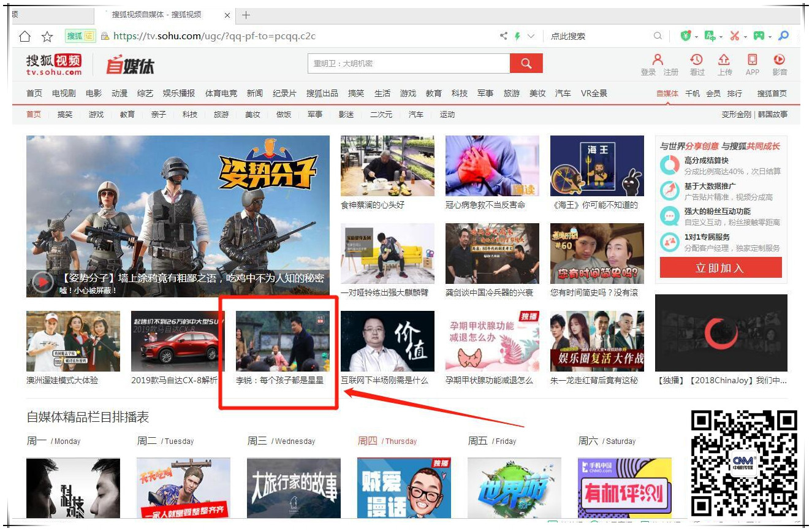Select the 周四 Thursday schedule tab
812x531 pixels.
pos(387,441)
